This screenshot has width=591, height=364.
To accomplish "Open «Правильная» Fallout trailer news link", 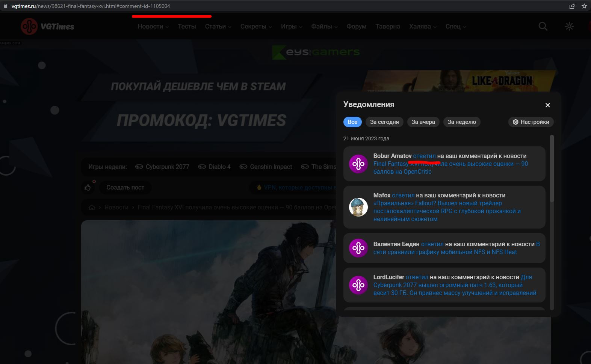I will click(447, 211).
